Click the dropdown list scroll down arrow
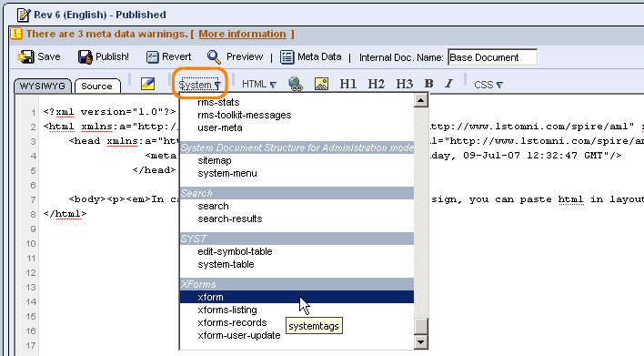Viewport: 644px width, 356px height. (x=421, y=342)
